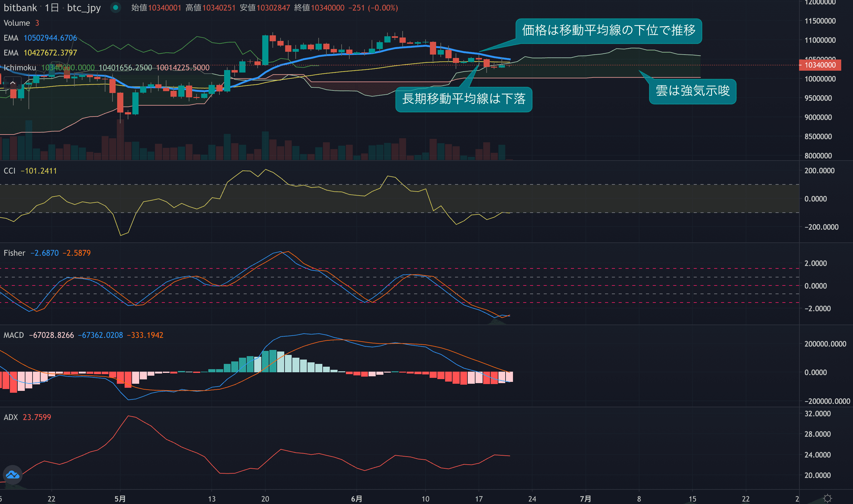Click the green market status dot

pos(115,7)
